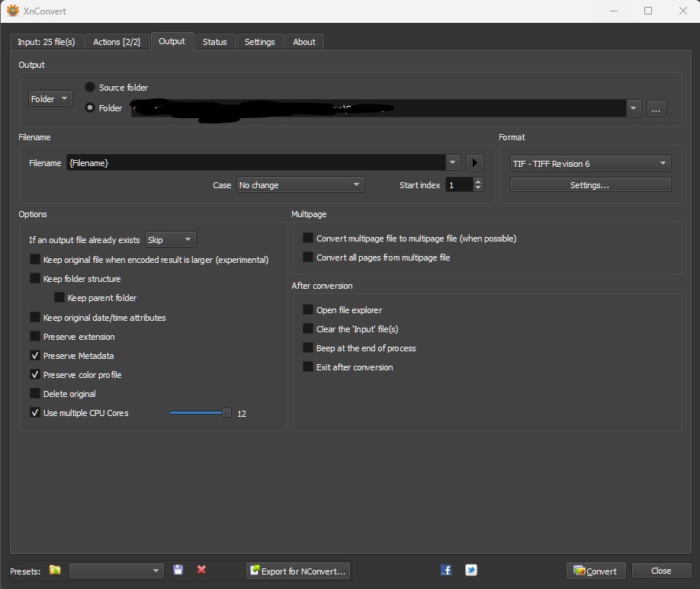Viewport: 700px width, 589px height.
Task: Open format Settings... button
Action: (590, 185)
